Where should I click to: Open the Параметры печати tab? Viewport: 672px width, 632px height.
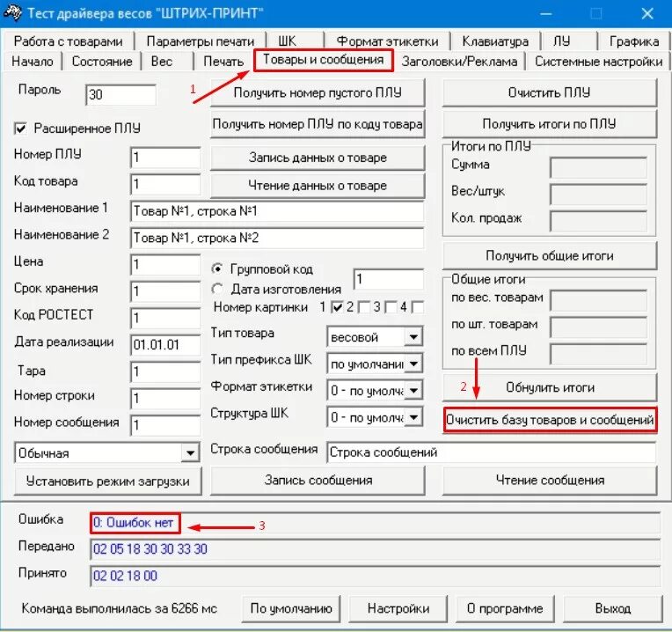pos(201,41)
